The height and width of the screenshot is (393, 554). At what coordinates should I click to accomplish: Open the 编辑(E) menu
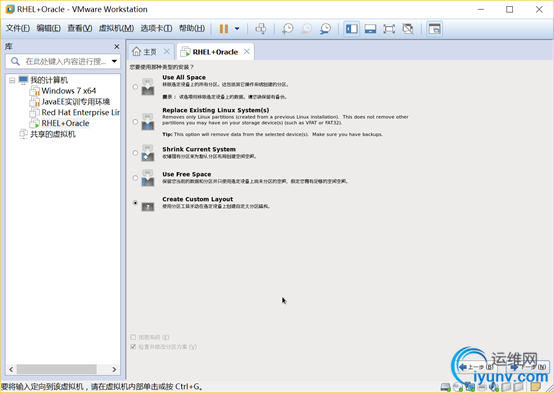coord(48,28)
